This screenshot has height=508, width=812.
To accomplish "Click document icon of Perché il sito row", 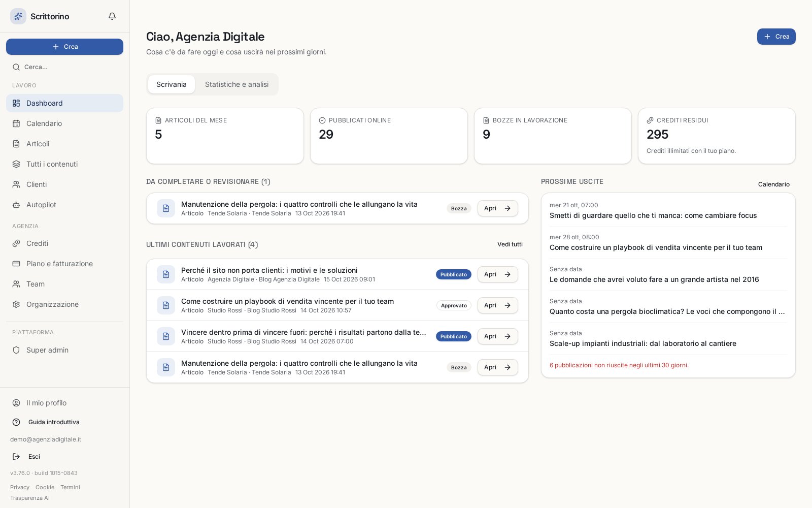I will coord(166,274).
